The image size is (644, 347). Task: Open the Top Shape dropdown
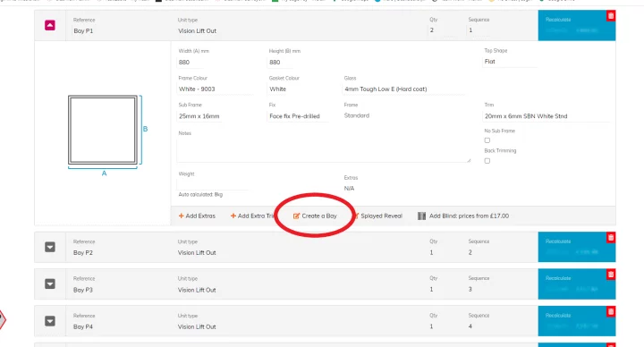[511, 62]
